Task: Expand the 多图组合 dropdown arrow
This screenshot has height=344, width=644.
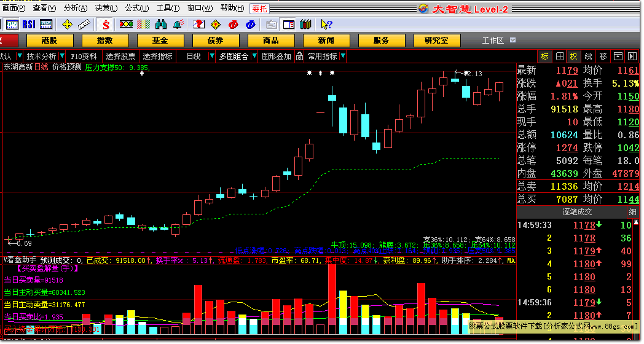Action: coord(254,56)
